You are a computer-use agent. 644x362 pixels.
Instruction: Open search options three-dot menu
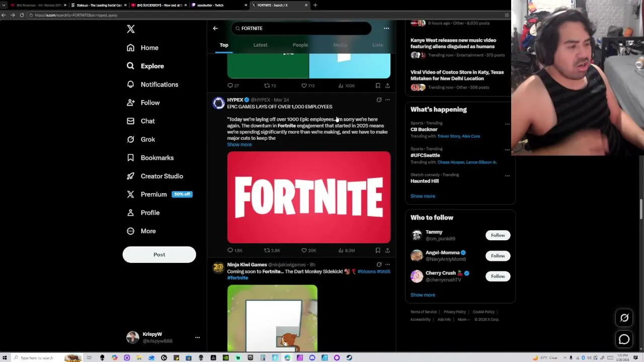[x=386, y=28]
